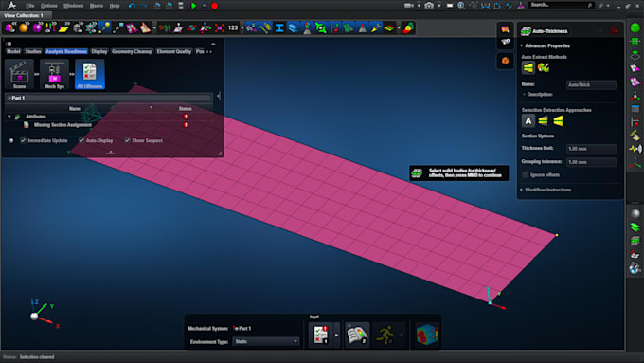Select the blue I-beam section tool

point(279,27)
